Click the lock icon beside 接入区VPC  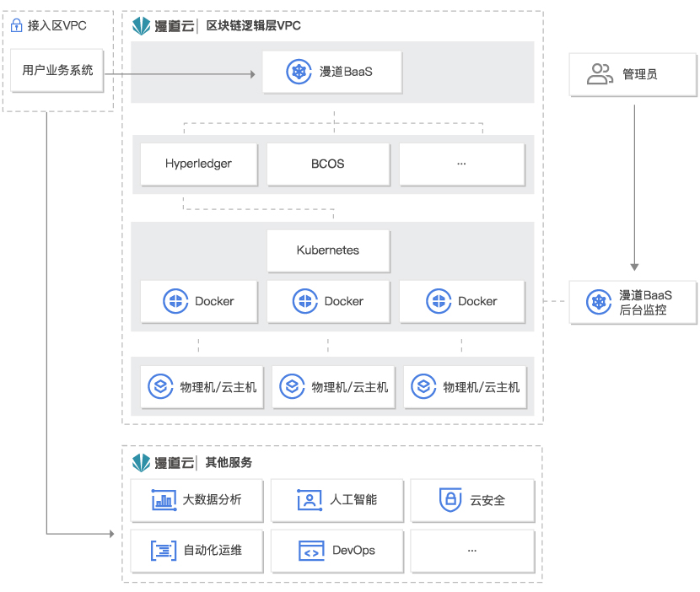point(17,25)
